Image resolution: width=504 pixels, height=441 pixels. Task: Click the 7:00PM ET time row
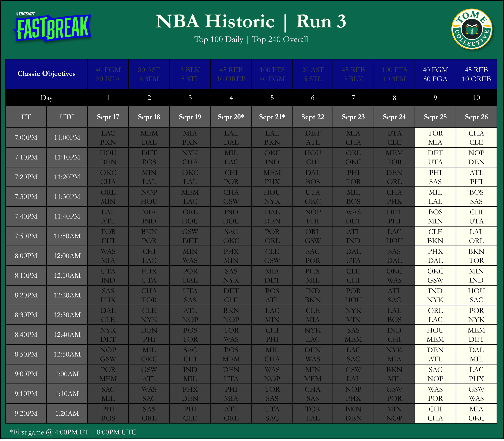(26, 138)
